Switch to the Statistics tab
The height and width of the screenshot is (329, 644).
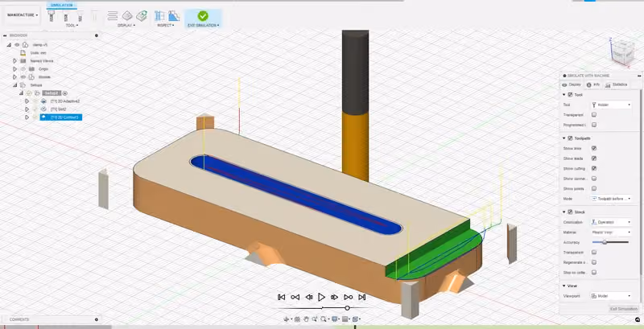click(x=616, y=84)
